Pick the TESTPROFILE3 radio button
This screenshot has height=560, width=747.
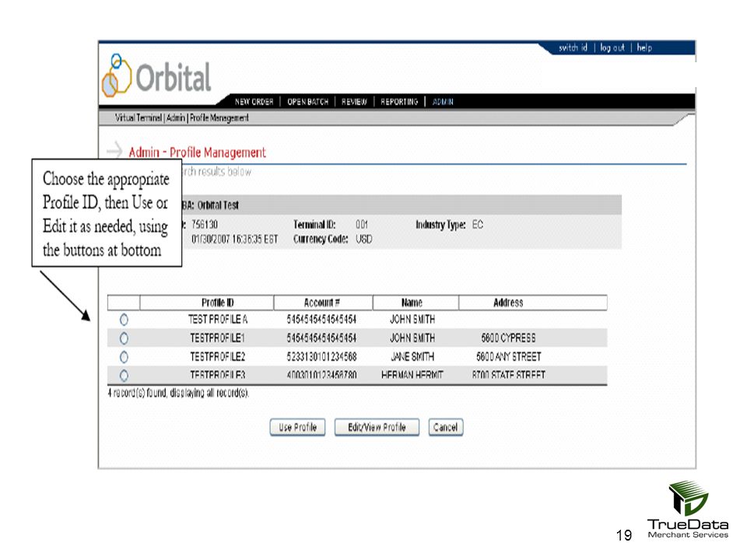pos(124,375)
